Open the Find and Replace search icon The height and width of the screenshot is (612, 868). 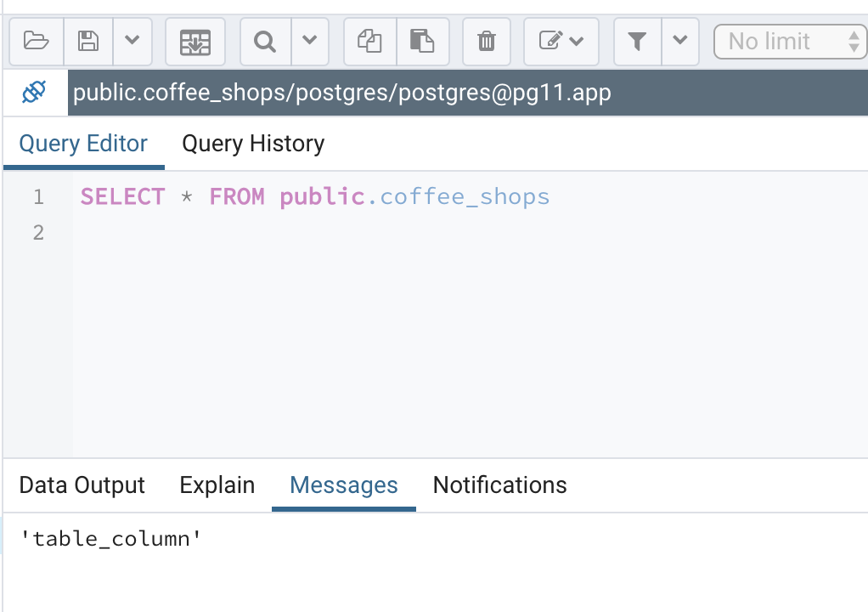264,41
